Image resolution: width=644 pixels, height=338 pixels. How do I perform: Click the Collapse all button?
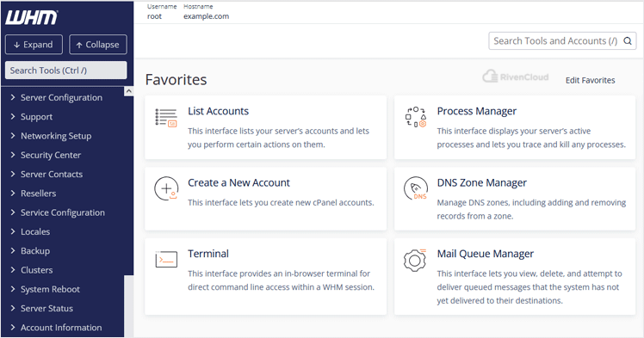tap(98, 45)
